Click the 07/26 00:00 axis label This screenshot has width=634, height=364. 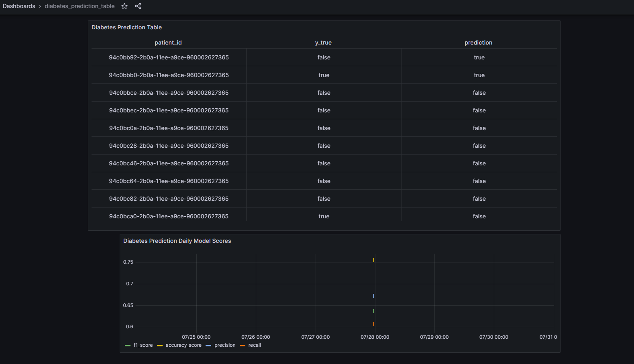pyautogui.click(x=255, y=337)
